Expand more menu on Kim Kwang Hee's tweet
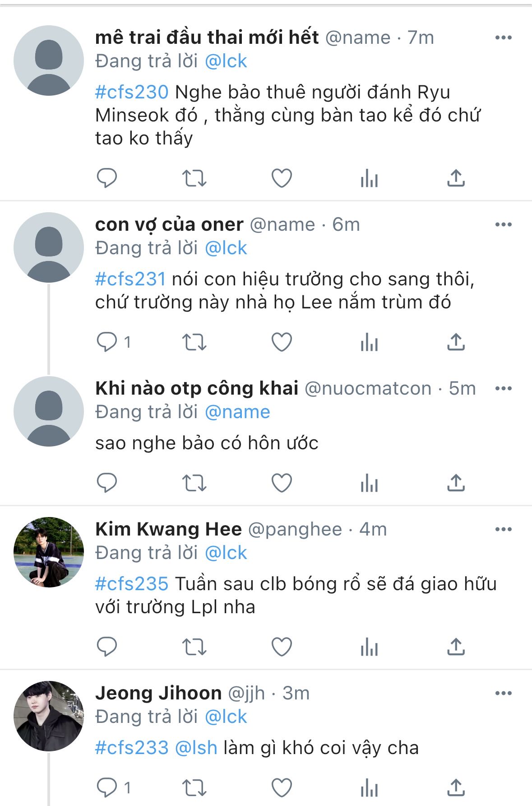The width and height of the screenshot is (532, 806). [503, 529]
